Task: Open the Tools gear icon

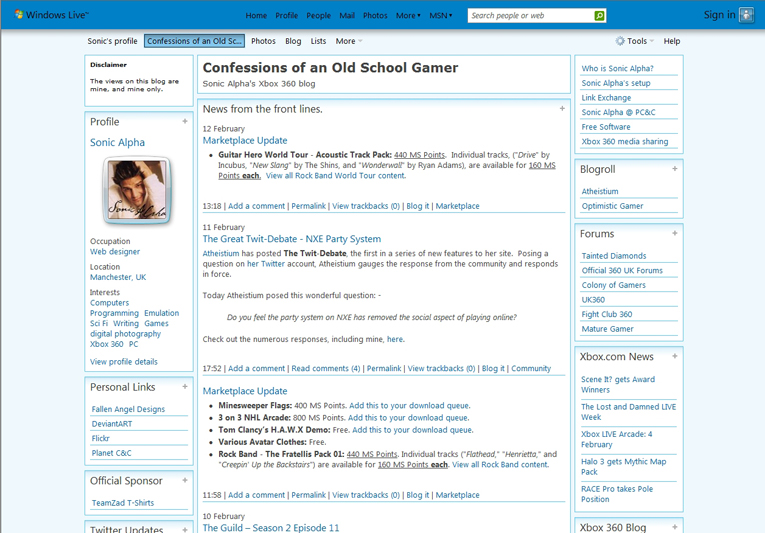Action: click(x=620, y=41)
